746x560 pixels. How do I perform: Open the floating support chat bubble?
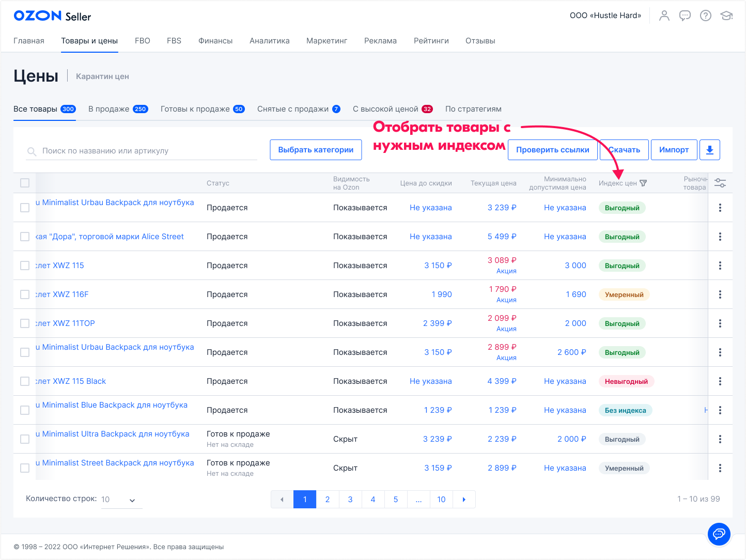coord(719,534)
